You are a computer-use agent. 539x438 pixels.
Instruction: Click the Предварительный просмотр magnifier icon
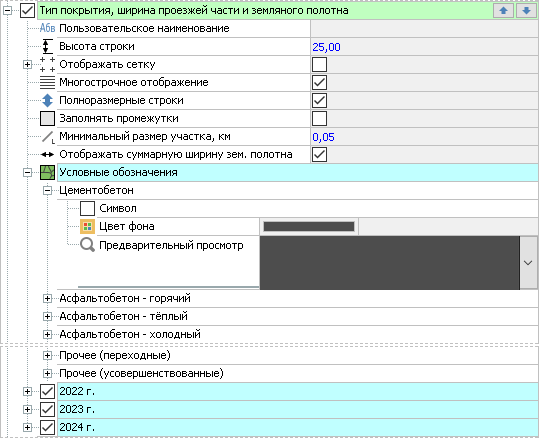[87, 245]
